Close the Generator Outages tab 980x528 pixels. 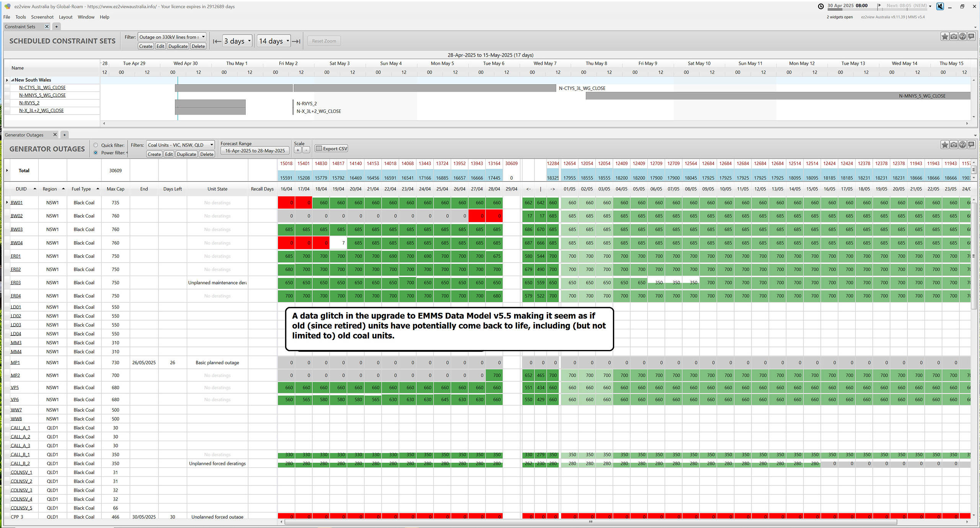click(55, 134)
